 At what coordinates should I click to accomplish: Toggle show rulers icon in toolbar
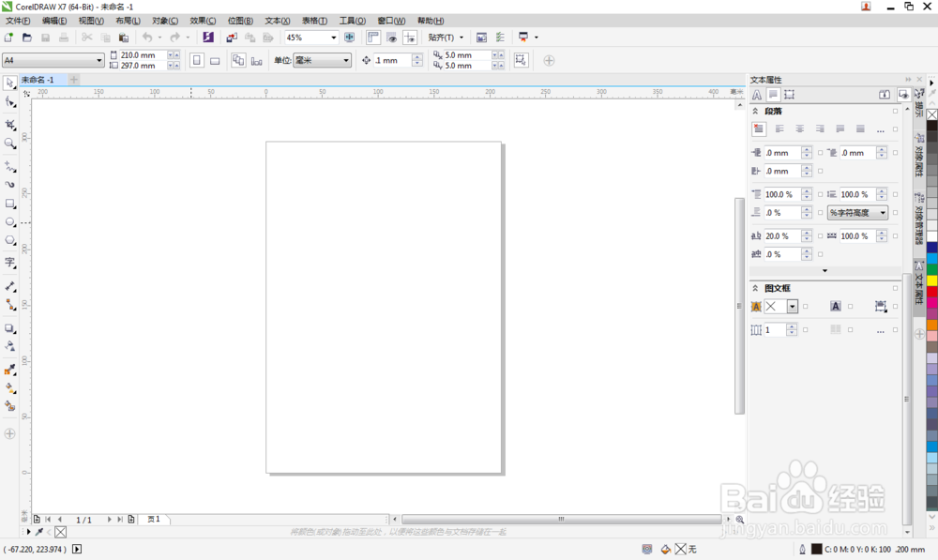tap(373, 38)
